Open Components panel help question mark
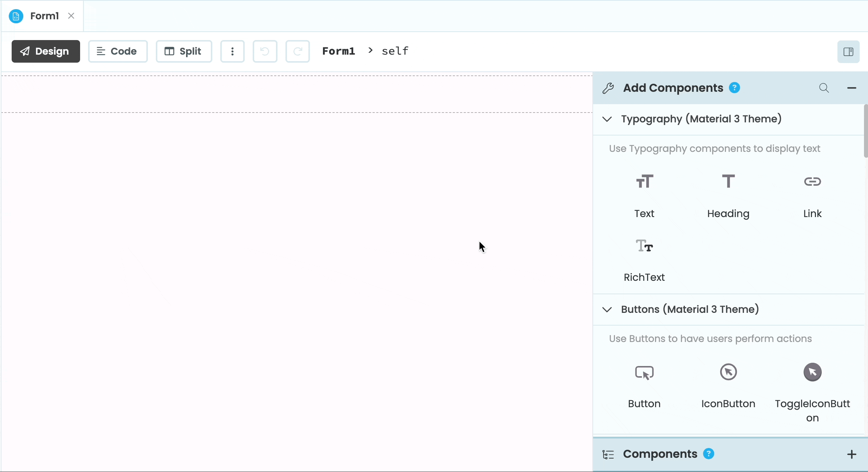Viewport: 868px width, 472px height. 709,454
